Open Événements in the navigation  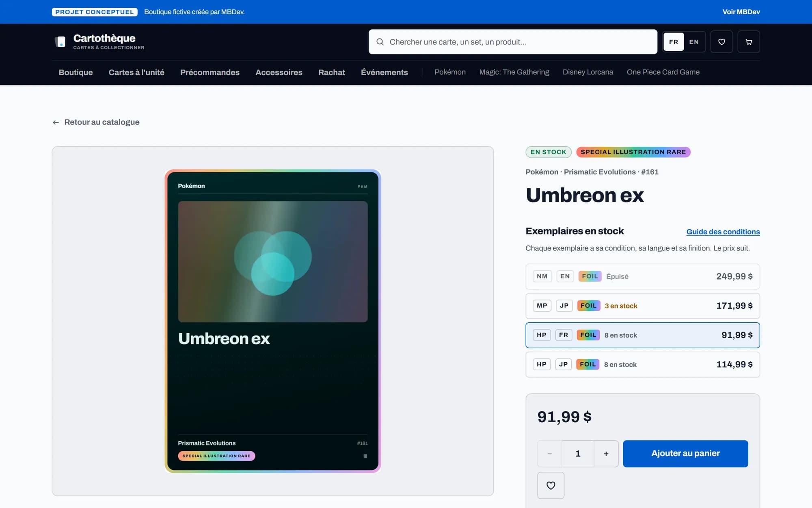384,72
